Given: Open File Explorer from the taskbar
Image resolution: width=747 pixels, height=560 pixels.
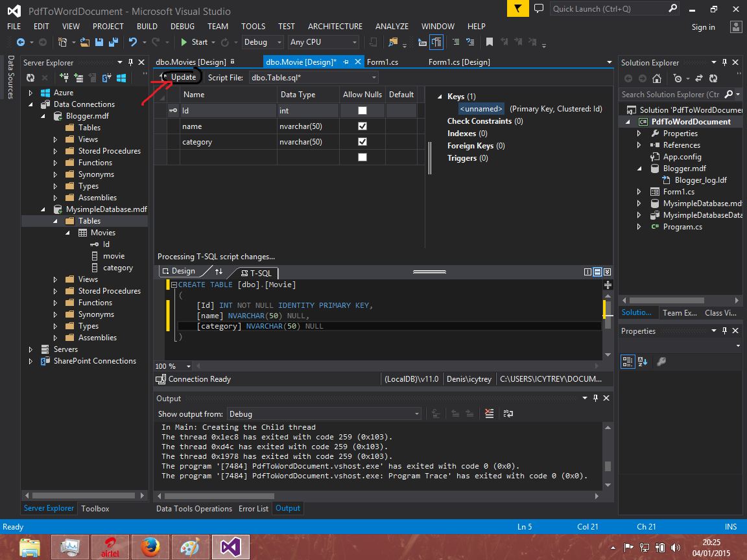Looking at the screenshot, I should (x=30, y=546).
